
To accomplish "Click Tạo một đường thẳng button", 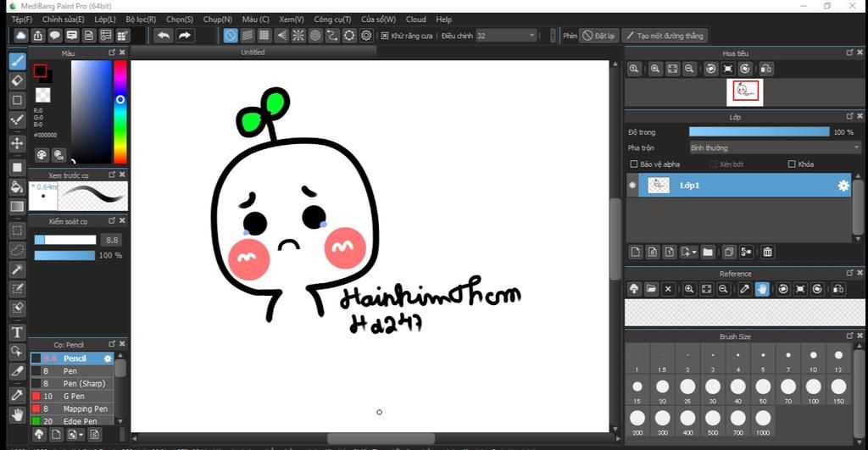I will pyautogui.click(x=665, y=36).
